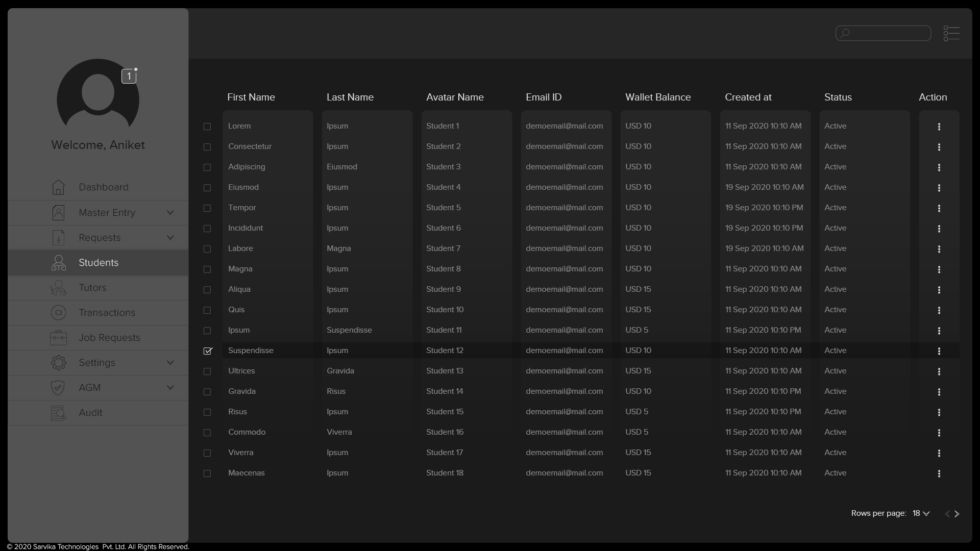Select checkbox for Quis row
The image size is (980, 551).
click(x=207, y=310)
